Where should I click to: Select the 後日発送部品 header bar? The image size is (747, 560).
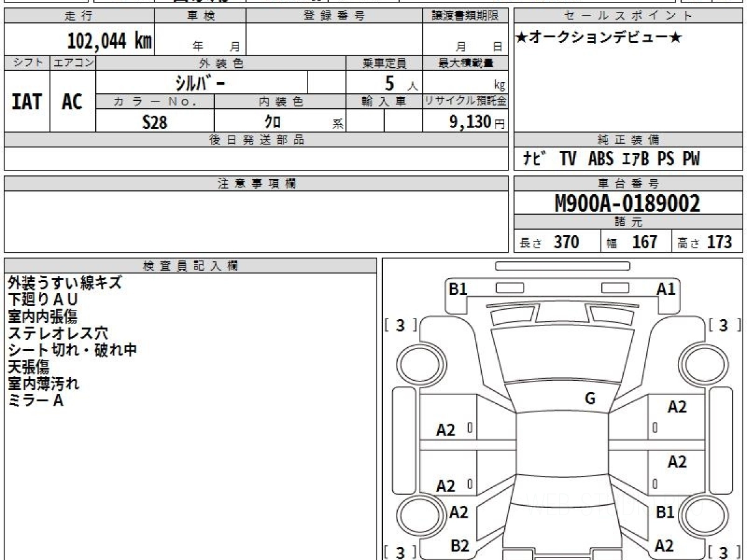coord(256,140)
